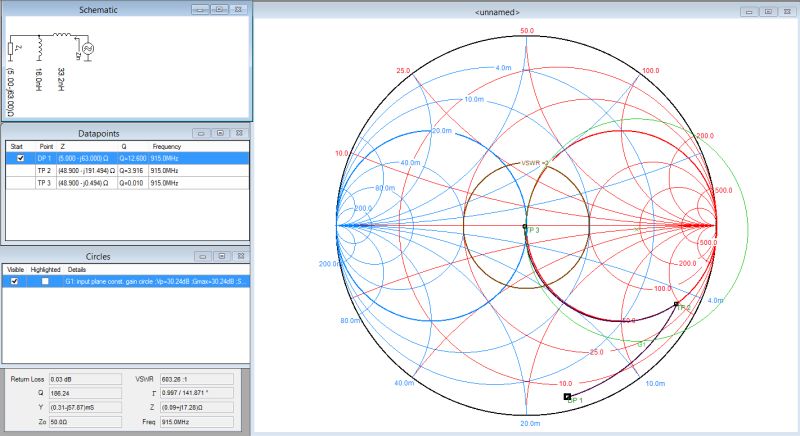Screen dimensions: 800x436
Task: Click the Frequency column header in Datapoints
Action: (x=166, y=146)
